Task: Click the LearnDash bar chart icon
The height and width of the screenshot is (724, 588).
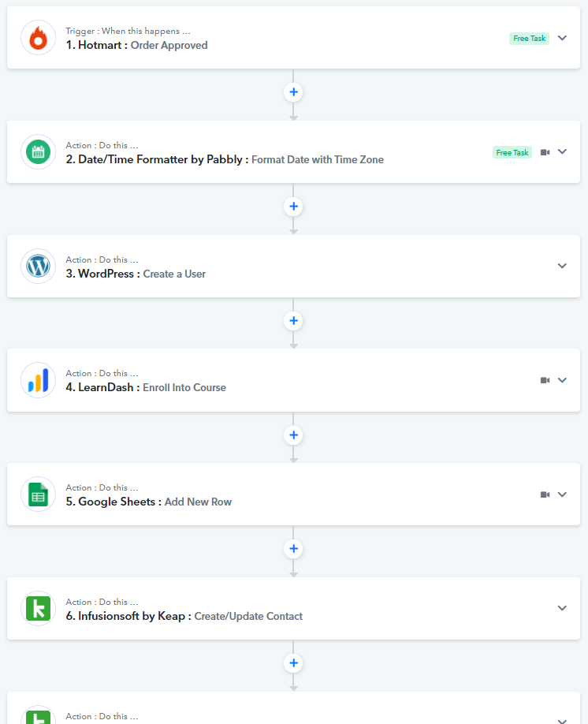Action: [x=39, y=380]
